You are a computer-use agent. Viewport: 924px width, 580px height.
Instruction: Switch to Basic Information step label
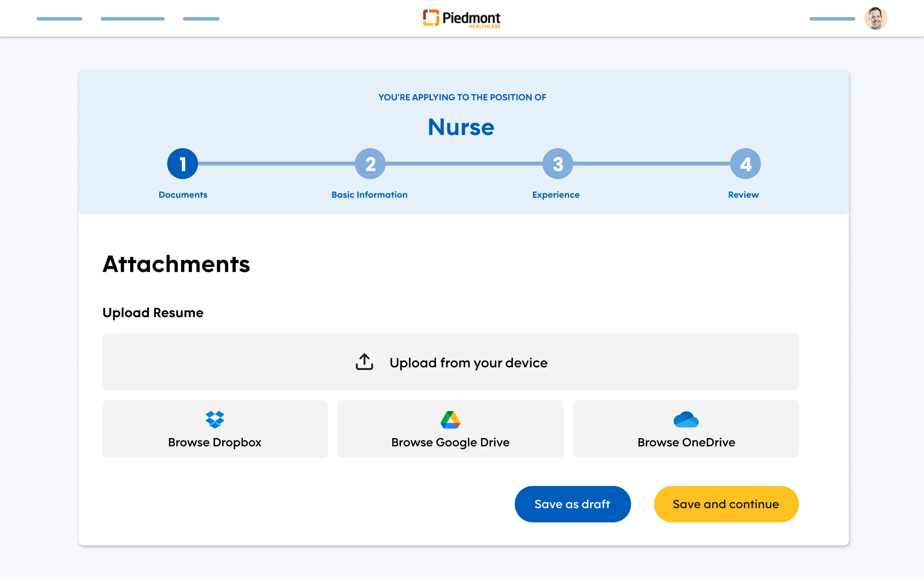369,195
